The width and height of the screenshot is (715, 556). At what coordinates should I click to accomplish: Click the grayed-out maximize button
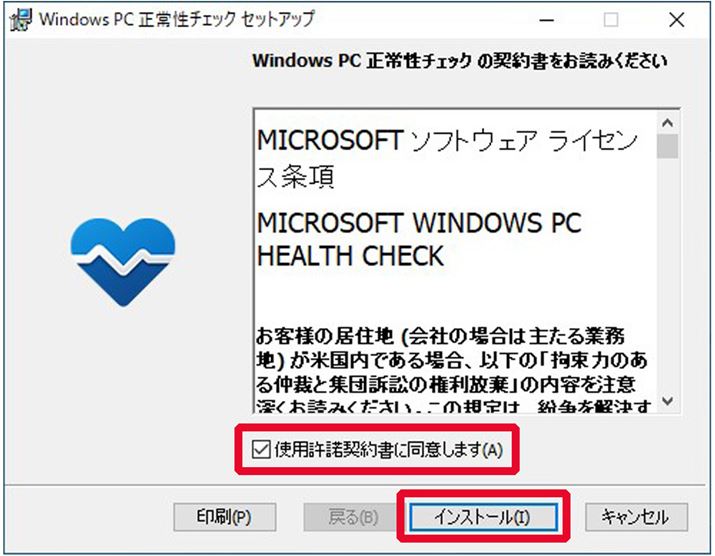pos(611,20)
